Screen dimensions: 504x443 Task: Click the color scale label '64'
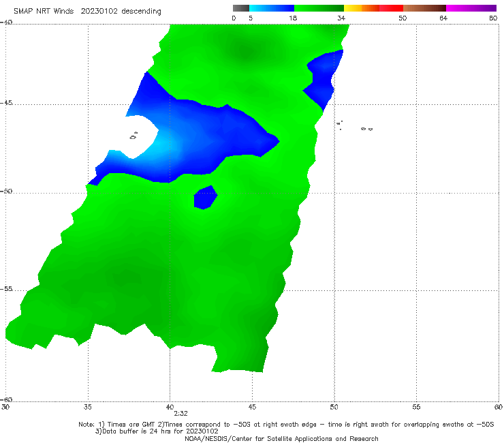click(443, 18)
